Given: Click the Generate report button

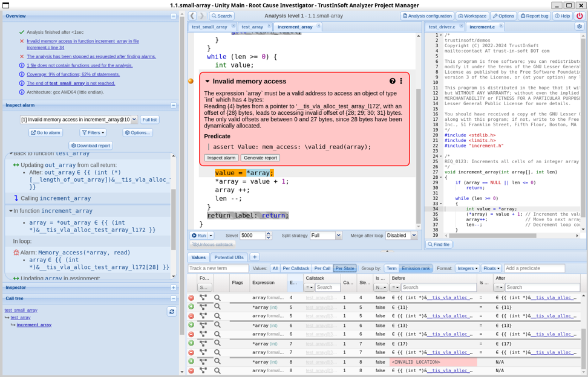Looking at the screenshot, I should tap(260, 158).
